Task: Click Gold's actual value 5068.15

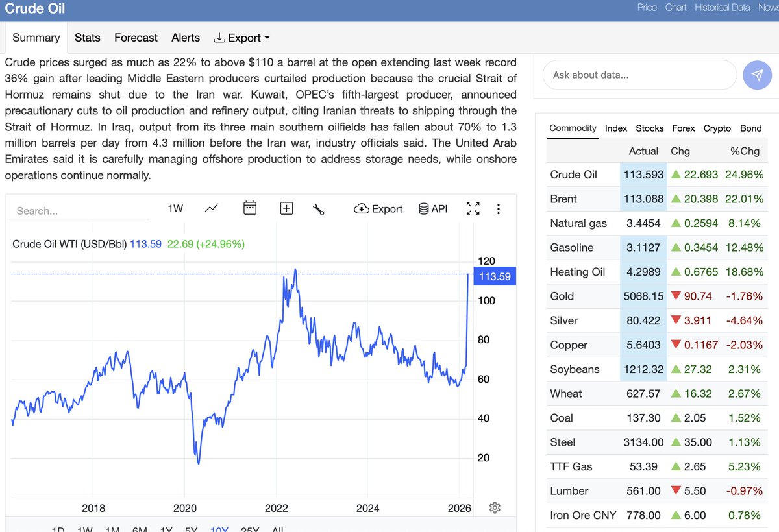Action: [x=643, y=296]
